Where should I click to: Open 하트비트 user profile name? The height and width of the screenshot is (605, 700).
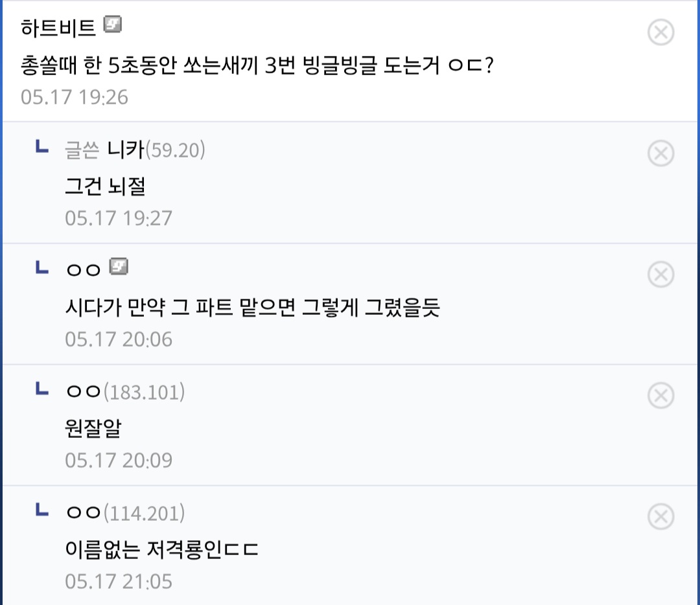pos(58,28)
